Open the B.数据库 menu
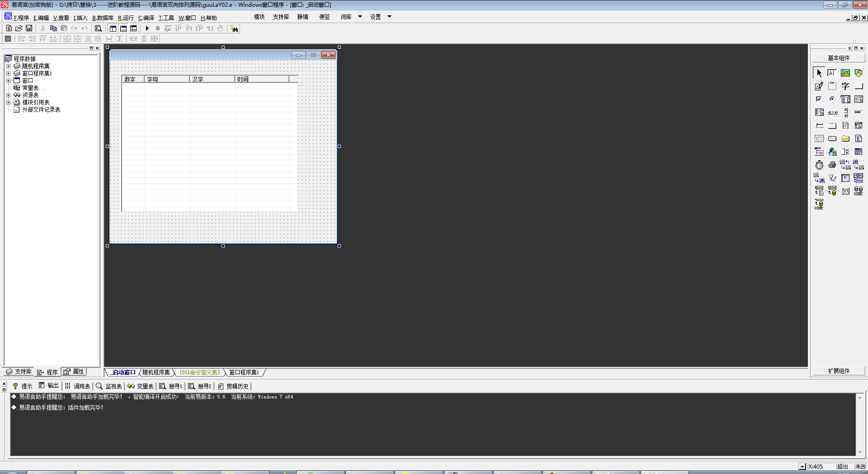The image size is (868, 474). tap(103, 18)
